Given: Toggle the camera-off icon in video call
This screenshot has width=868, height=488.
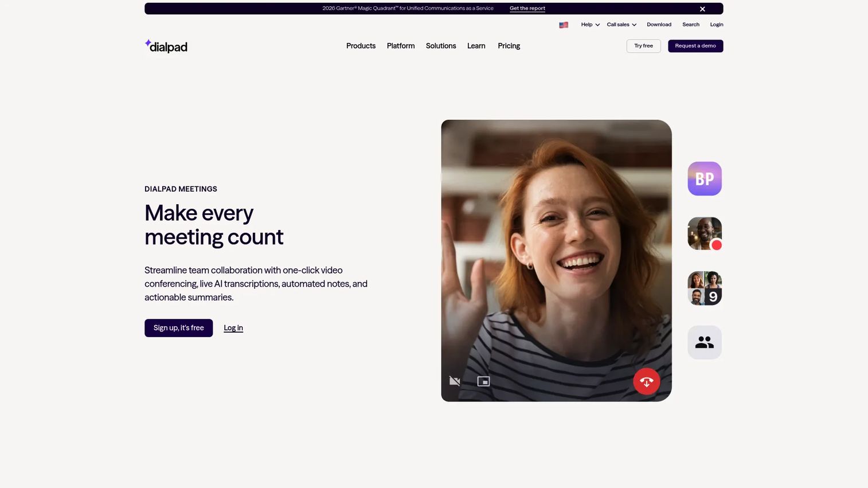Looking at the screenshot, I should pos(455,381).
